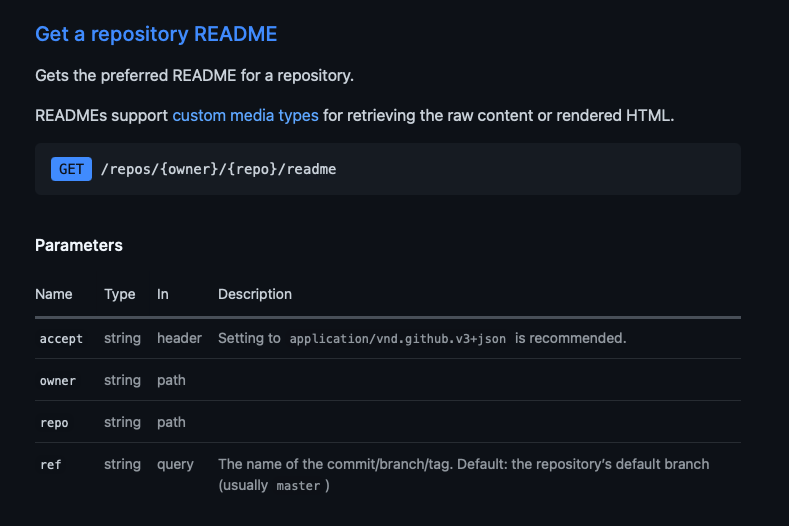Image resolution: width=789 pixels, height=526 pixels.
Task: Click the 'Gets the preferred README' description text
Action: (195, 76)
